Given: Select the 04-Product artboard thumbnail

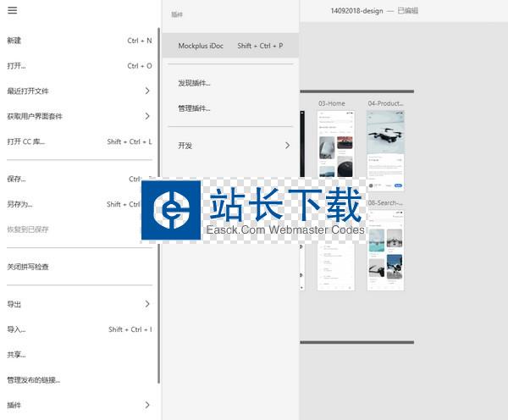Looking at the screenshot, I should point(385,144).
